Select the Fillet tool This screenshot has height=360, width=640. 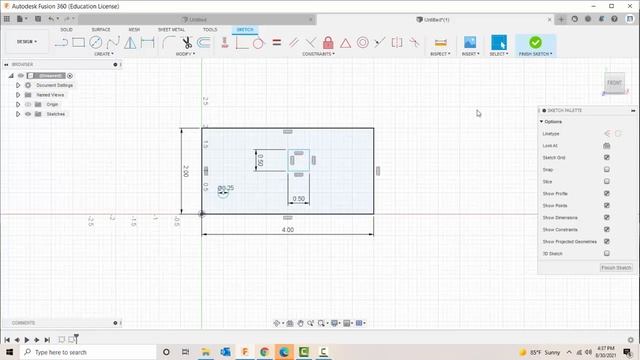click(169, 42)
